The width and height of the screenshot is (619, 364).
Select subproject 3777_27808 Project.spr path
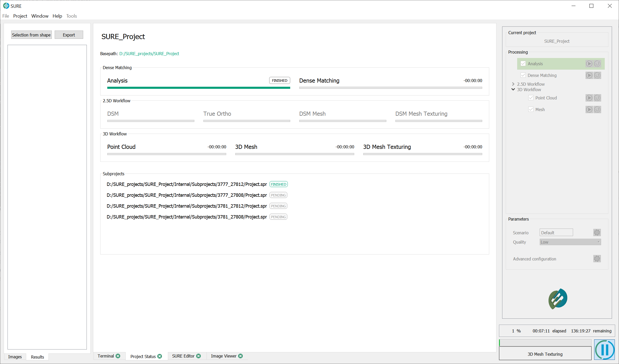point(187,195)
